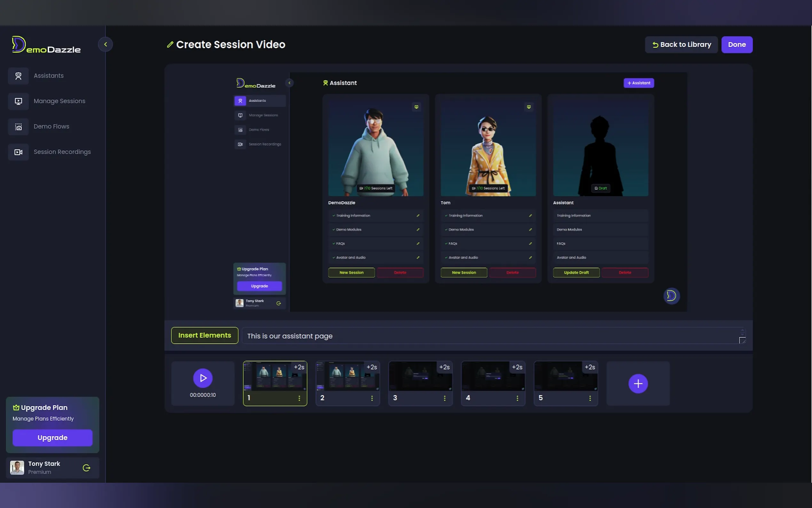Image resolution: width=812 pixels, height=508 pixels.
Task: Open the three-dot menu on slide 5
Action: pos(590,398)
